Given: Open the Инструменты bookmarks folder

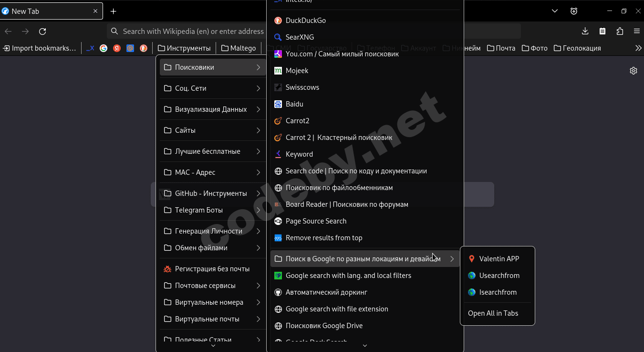Looking at the screenshot, I should pyautogui.click(x=184, y=48).
